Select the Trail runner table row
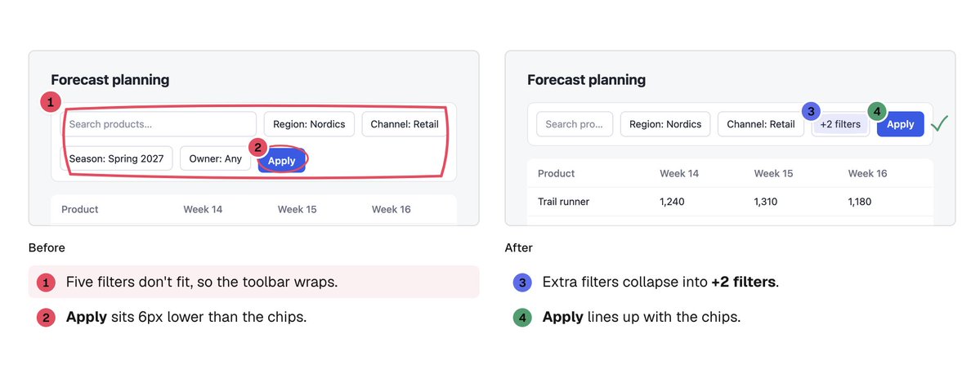The width and height of the screenshot is (980, 374). (x=730, y=202)
